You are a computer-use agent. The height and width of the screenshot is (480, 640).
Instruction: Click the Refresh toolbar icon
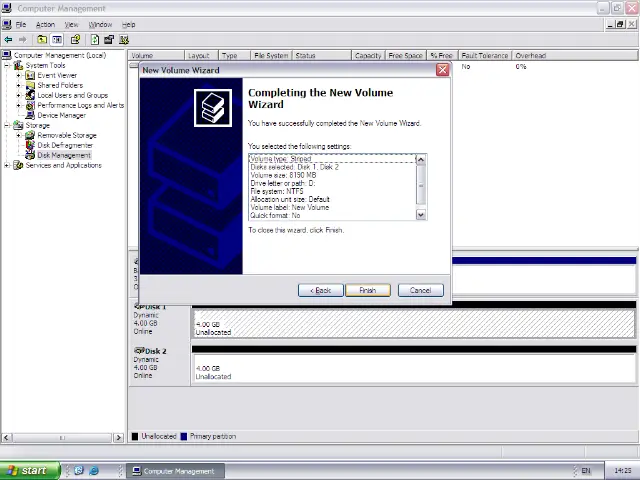[x=95, y=40]
